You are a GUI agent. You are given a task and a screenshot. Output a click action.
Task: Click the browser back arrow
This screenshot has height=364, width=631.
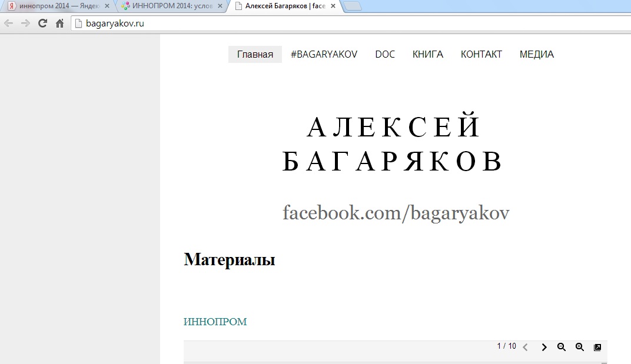[8, 24]
